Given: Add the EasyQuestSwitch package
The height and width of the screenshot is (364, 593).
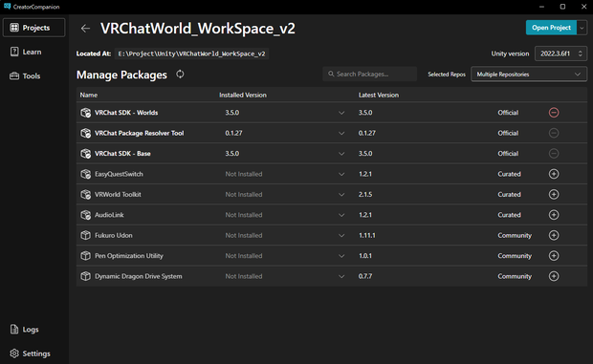Looking at the screenshot, I should 554,174.
